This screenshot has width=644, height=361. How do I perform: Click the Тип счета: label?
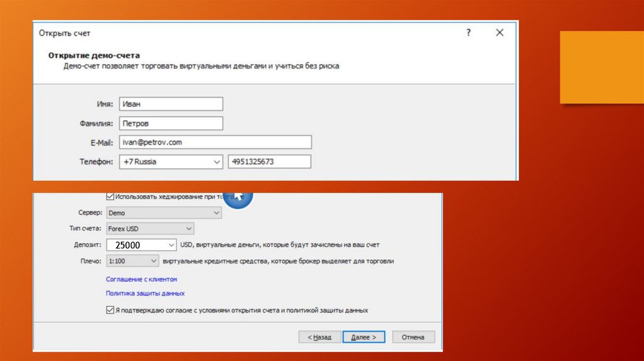(x=85, y=228)
